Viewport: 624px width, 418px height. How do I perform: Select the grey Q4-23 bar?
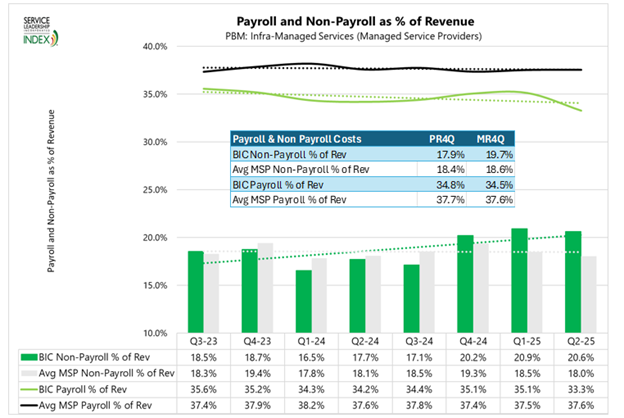pyautogui.click(x=265, y=288)
